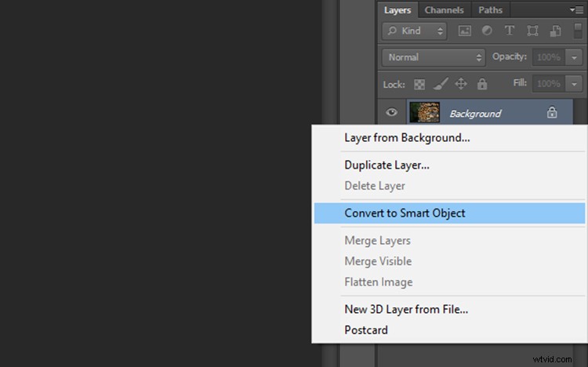Click the adjustment layer filter icon
The image size is (588, 367).
(x=486, y=31)
